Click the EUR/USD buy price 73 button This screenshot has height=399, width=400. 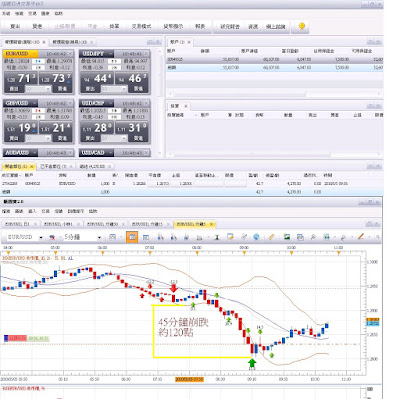tap(55, 79)
